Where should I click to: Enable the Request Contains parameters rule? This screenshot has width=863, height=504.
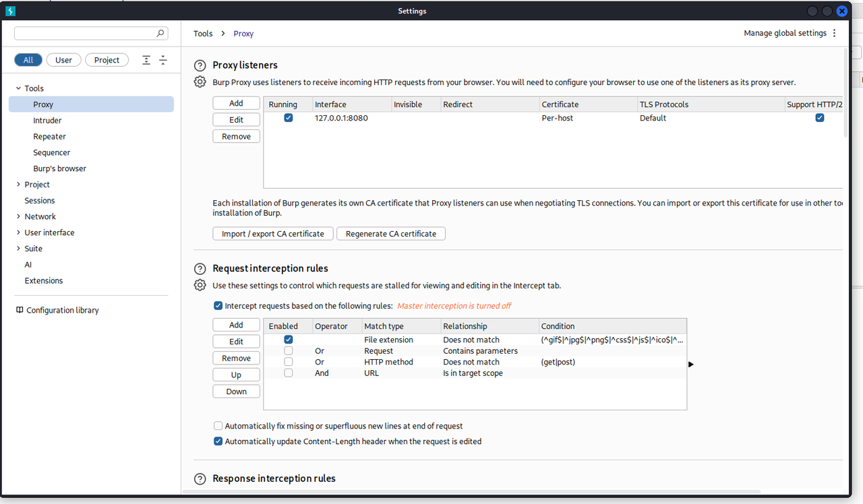point(289,350)
